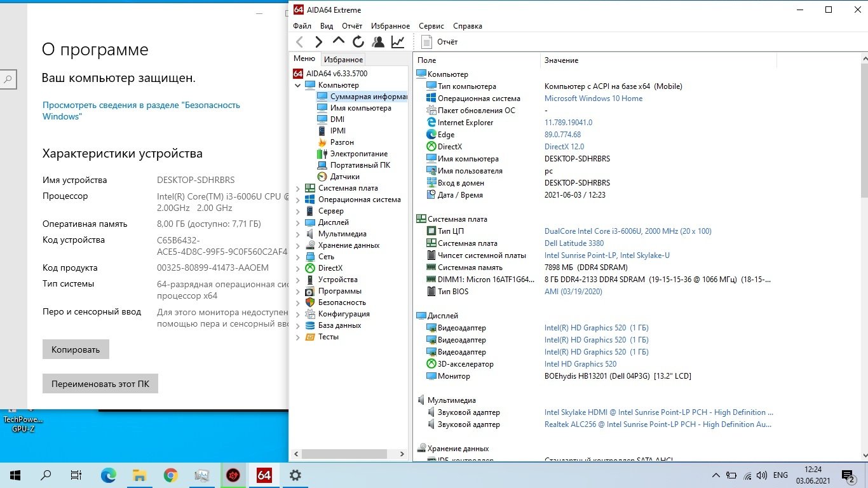The width and height of the screenshot is (868, 488).
Task: Click the База данных icon in tree
Action: coord(310,325)
